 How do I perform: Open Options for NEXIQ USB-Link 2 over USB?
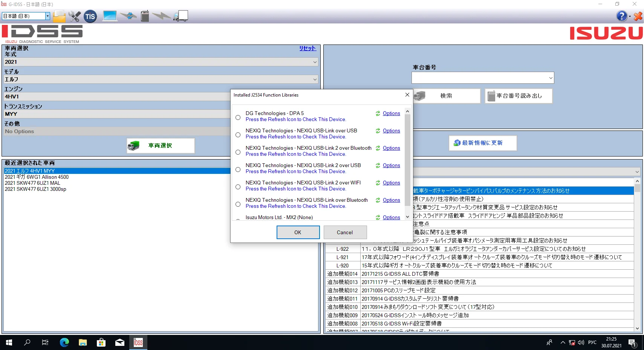pyautogui.click(x=391, y=166)
